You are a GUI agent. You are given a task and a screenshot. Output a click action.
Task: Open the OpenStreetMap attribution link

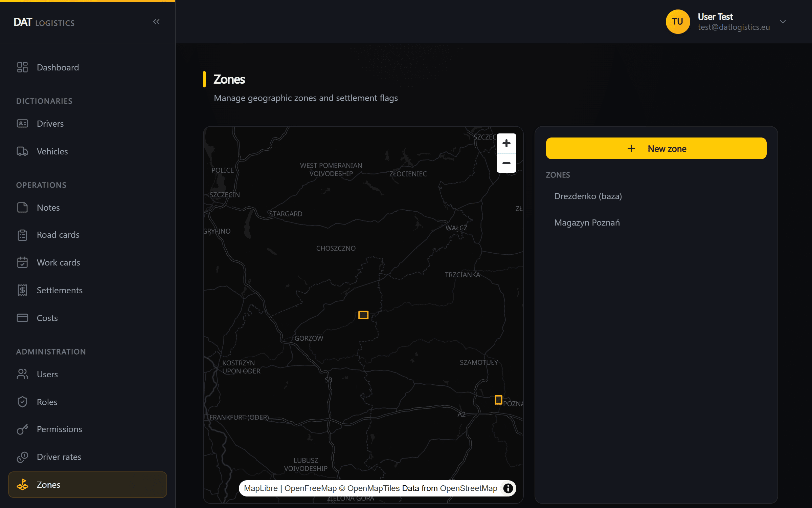[469, 488]
